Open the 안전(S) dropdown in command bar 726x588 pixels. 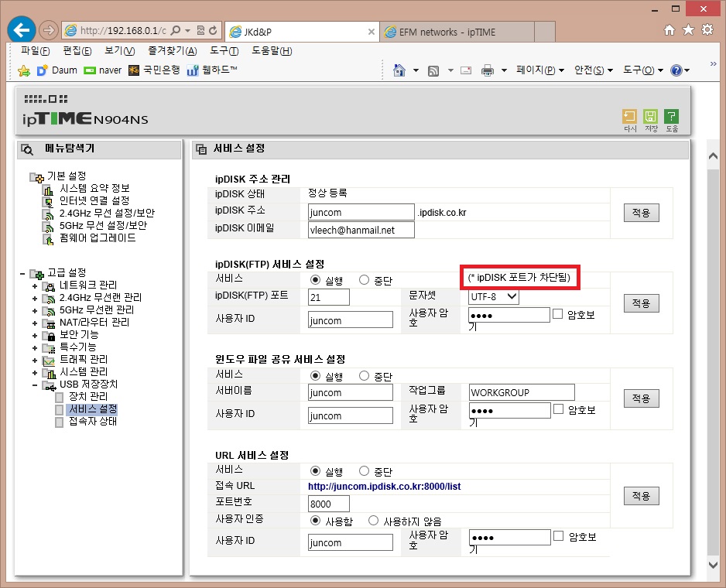pyautogui.click(x=594, y=70)
